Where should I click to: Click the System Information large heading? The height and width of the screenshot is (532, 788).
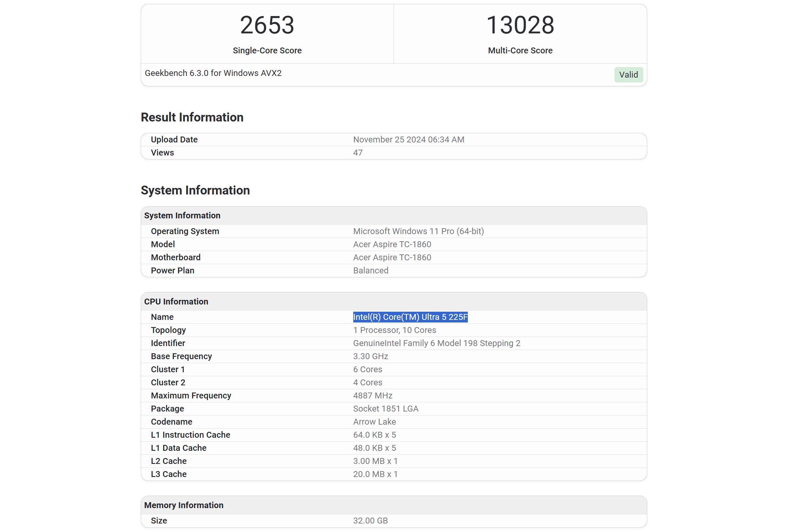(x=195, y=191)
